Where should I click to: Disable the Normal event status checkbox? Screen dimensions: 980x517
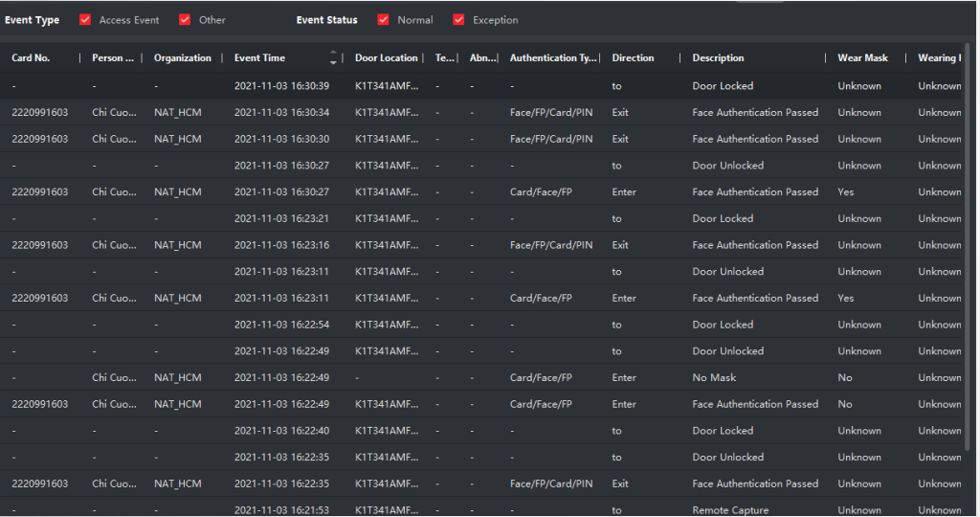coord(384,20)
